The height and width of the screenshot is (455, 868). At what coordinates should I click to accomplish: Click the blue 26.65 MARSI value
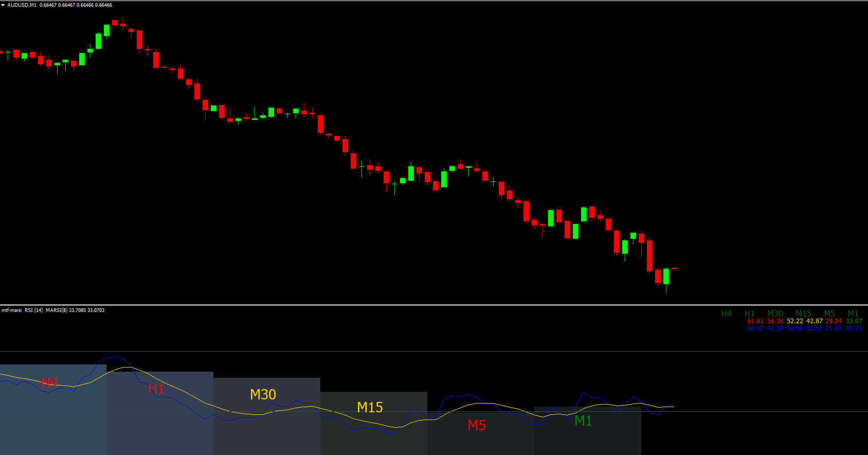pyautogui.click(x=833, y=328)
